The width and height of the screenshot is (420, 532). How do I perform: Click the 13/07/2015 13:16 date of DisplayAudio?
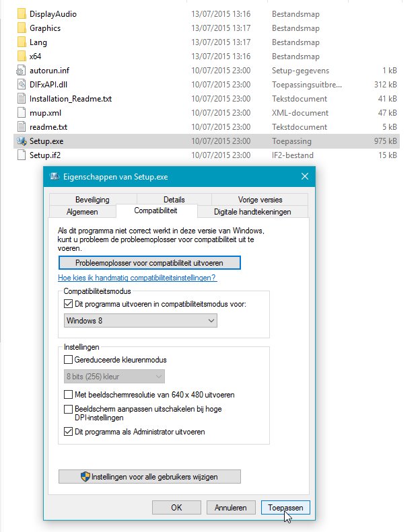coord(221,14)
